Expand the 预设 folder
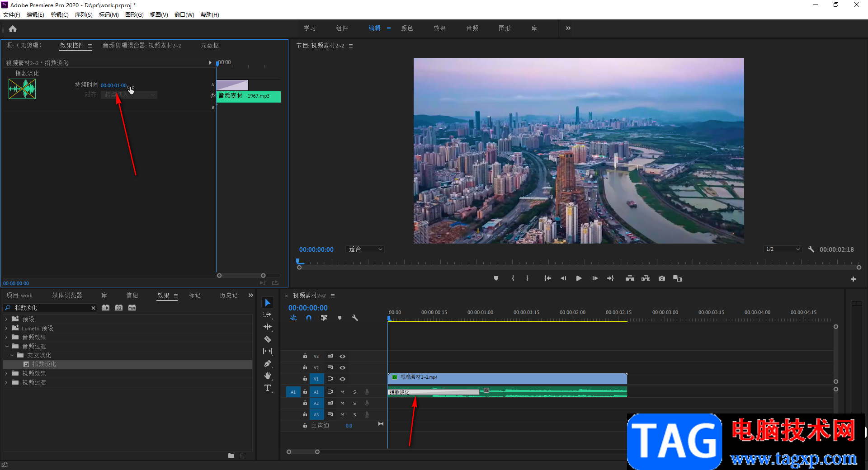Screen dimensions: 868x470 6,319
